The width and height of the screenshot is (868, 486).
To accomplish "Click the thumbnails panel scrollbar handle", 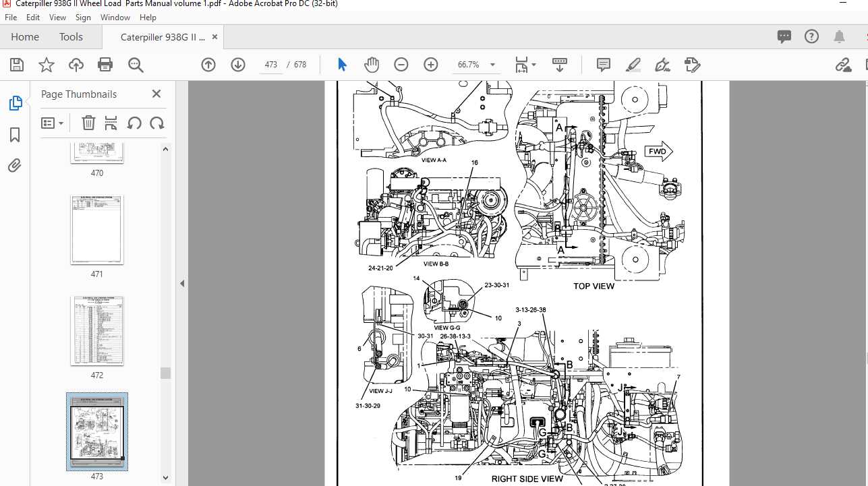I will (165, 373).
